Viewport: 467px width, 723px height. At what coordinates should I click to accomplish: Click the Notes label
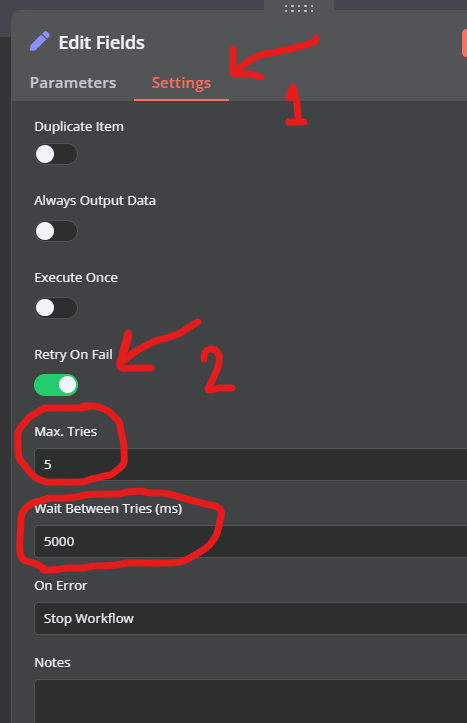(x=52, y=662)
